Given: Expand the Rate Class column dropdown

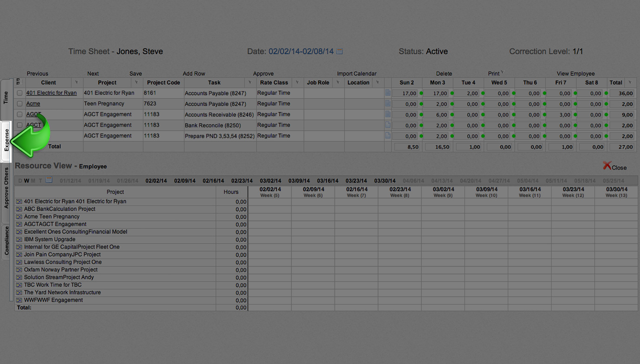Looking at the screenshot, I should tap(297, 83).
